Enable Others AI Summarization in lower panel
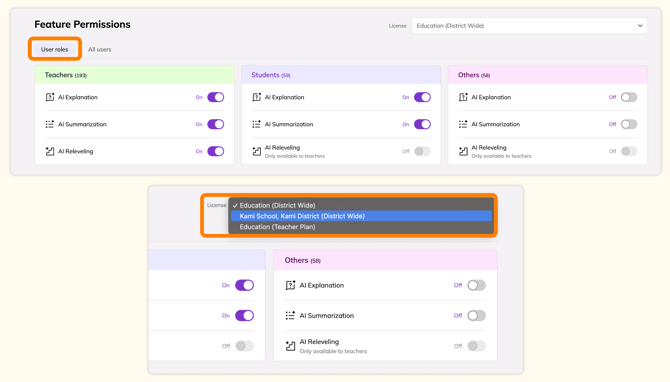This screenshot has width=670, height=382. [x=476, y=315]
